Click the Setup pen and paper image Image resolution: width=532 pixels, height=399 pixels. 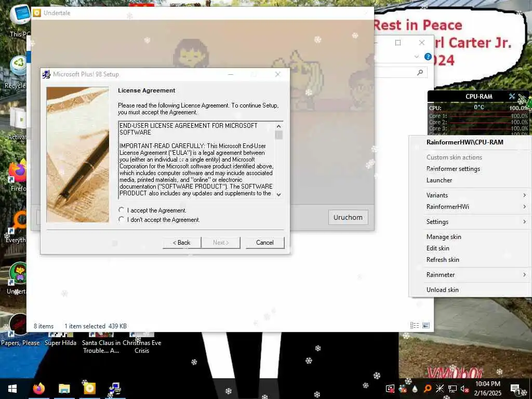point(78,155)
